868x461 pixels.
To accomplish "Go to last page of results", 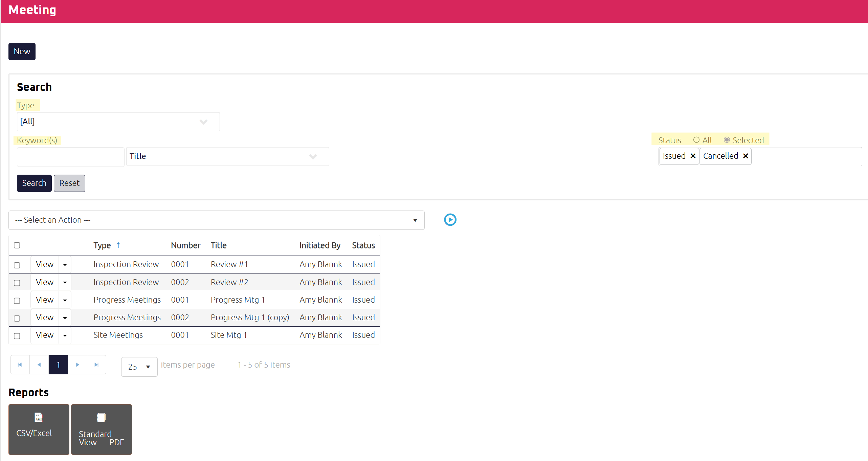I will 96,365.
